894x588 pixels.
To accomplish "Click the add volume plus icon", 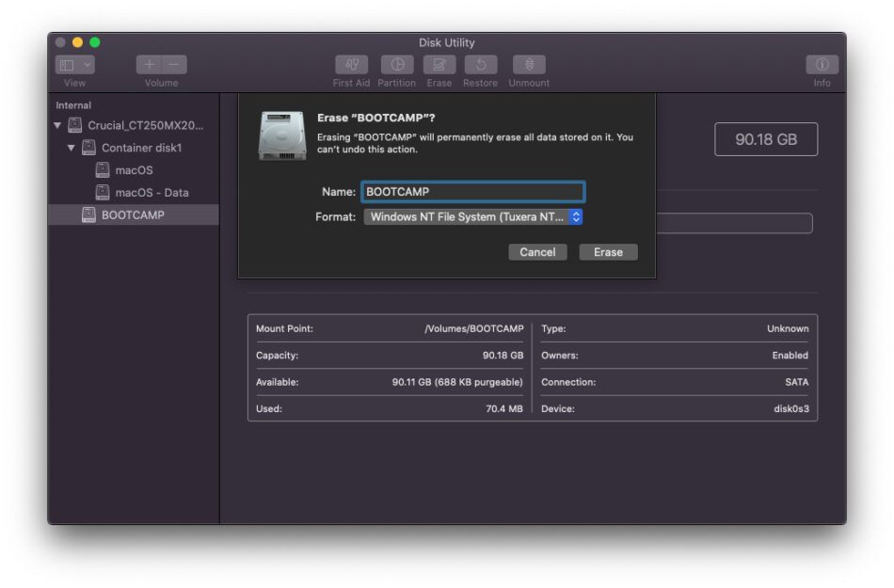I will pyautogui.click(x=150, y=65).
